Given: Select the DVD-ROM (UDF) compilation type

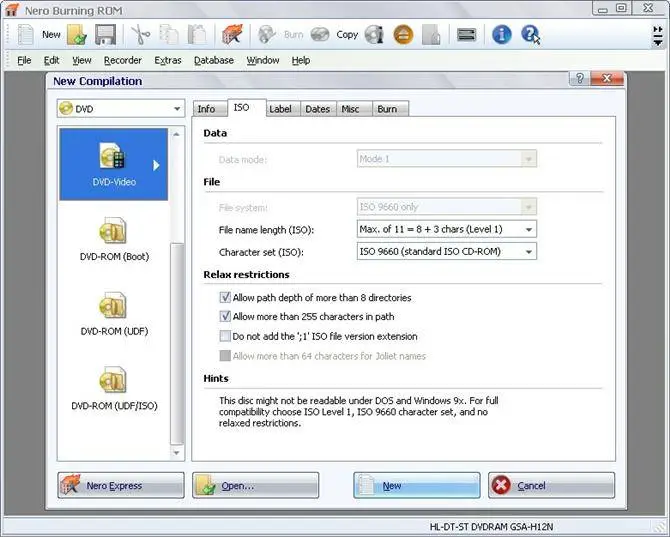Looking at the screenshot, I should tap(114, 314).
